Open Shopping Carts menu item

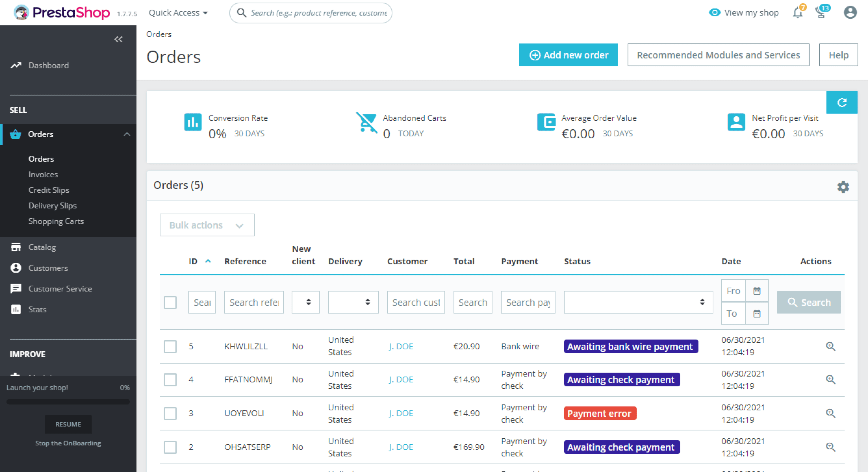click(56, 221)
